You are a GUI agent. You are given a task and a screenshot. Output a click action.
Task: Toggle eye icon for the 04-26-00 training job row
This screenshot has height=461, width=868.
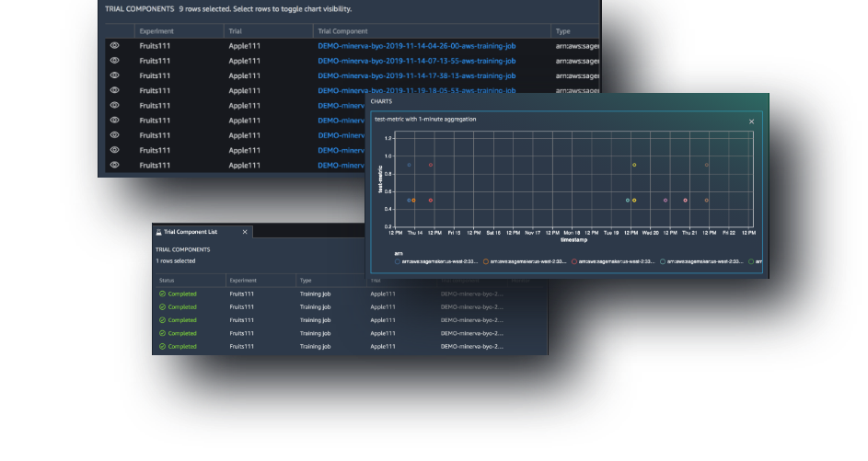(114, 46)
